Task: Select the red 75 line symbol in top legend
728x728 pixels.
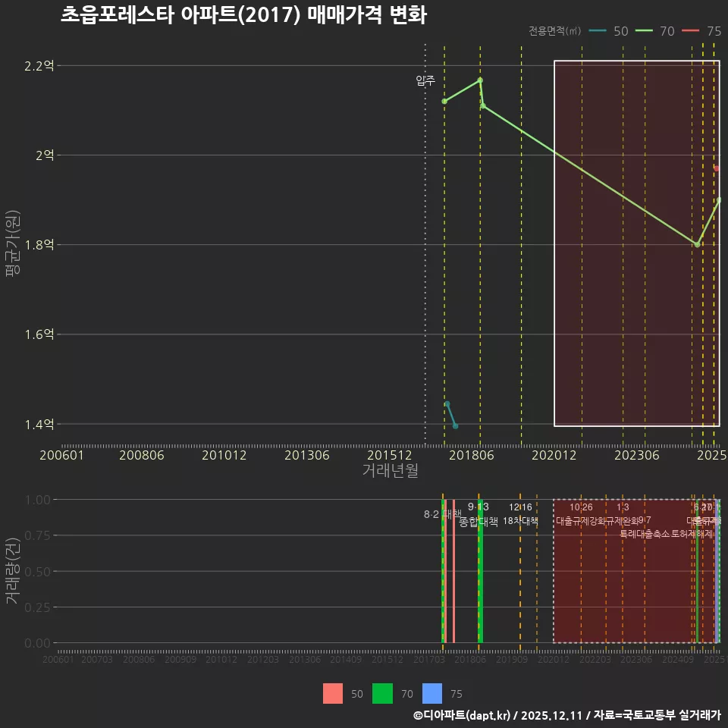Action: click(x=690, y=31)
